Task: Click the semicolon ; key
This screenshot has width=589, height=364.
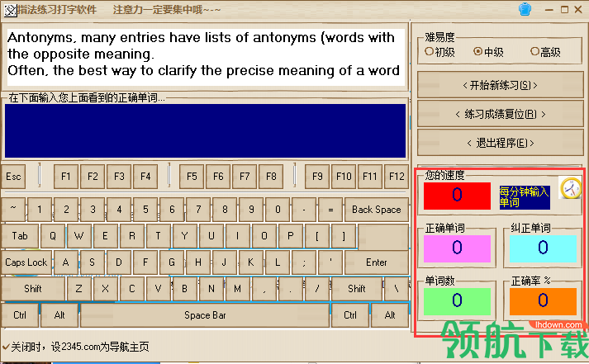Action: point(304,262)
